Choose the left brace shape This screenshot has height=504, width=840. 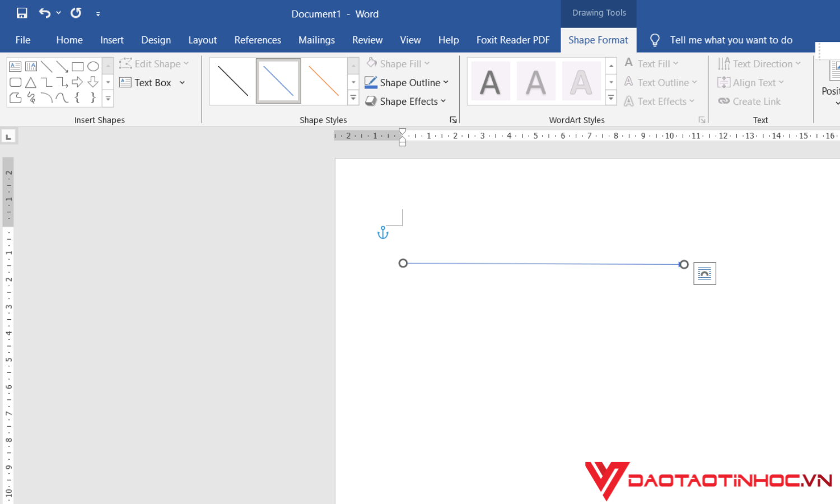[x=78, y=98]
